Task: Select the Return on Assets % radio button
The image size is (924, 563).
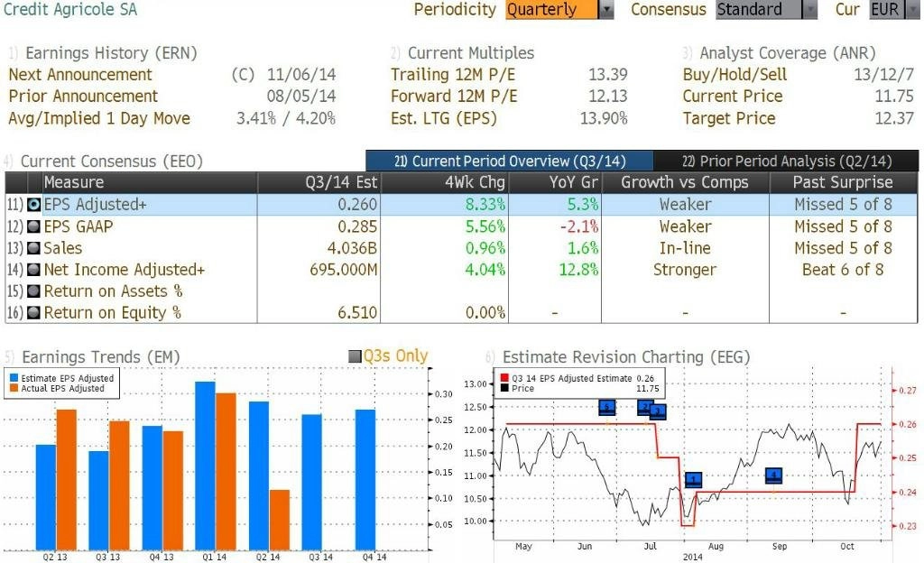Action: (34, 291)
